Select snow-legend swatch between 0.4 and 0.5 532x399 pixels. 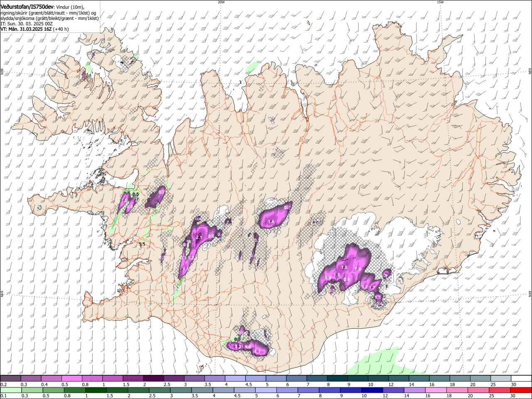click(x=52, y=378)
